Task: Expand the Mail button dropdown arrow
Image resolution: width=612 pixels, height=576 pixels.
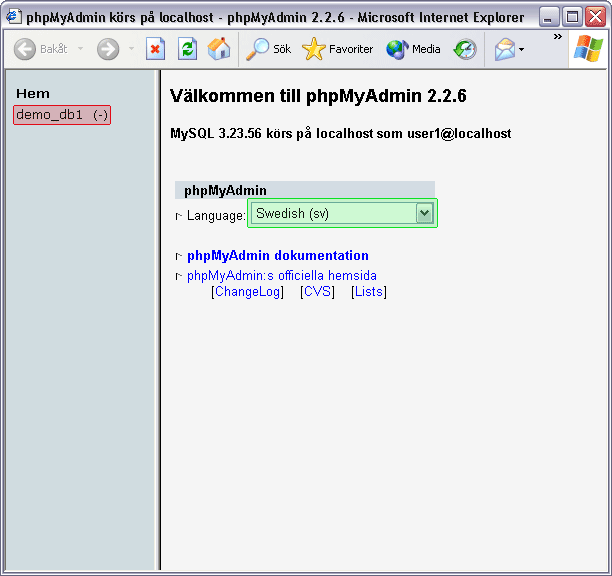Action: pyautogui.click(x=522, y=50)
